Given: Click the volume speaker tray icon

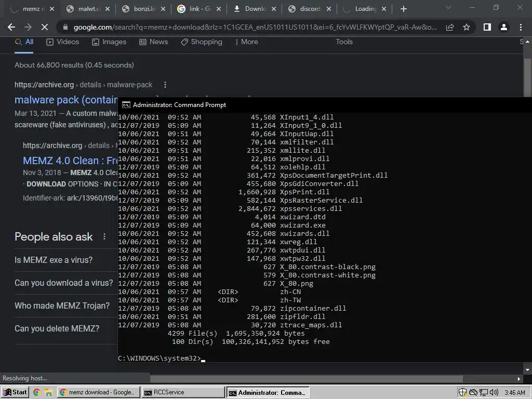Looking at the screenshot, I should tap(494, 393).
